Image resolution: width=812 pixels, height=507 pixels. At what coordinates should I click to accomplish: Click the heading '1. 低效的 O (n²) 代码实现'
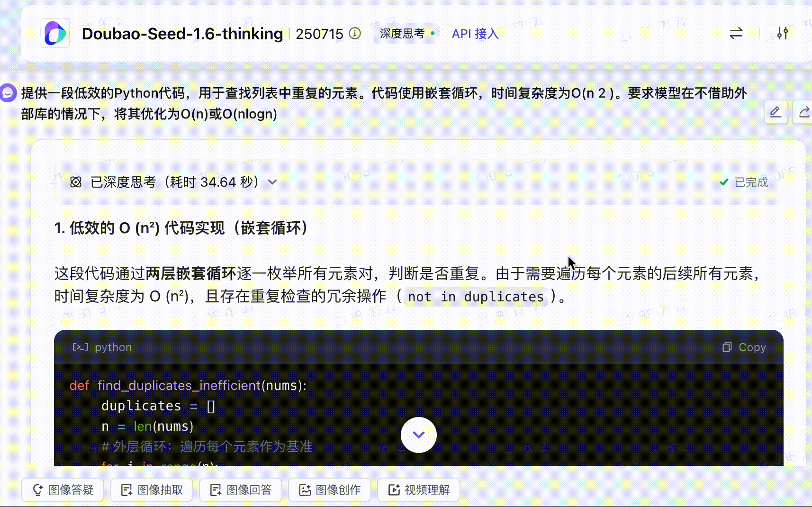183,228
